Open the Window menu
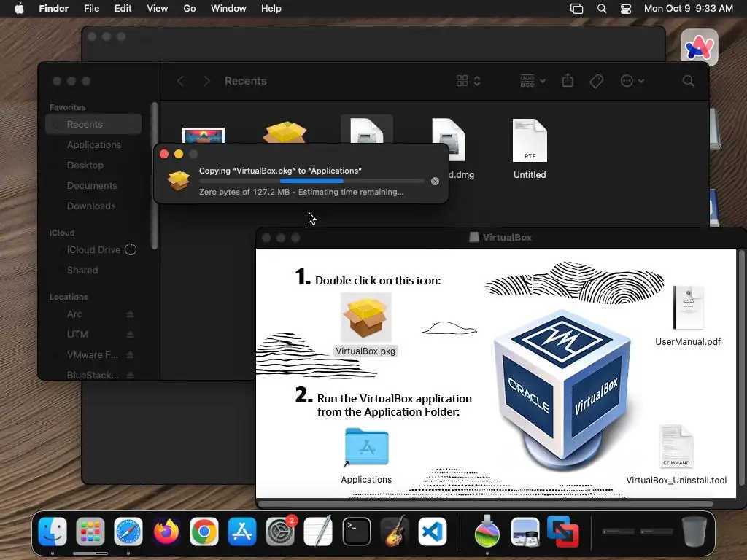Viewport: 747px width, 560px height. tap(228, 9)
